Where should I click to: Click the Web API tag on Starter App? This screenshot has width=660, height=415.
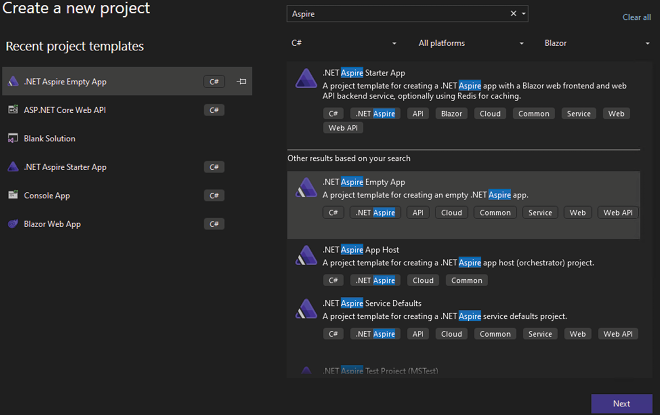pyautogui.click(x=343, y=128)
